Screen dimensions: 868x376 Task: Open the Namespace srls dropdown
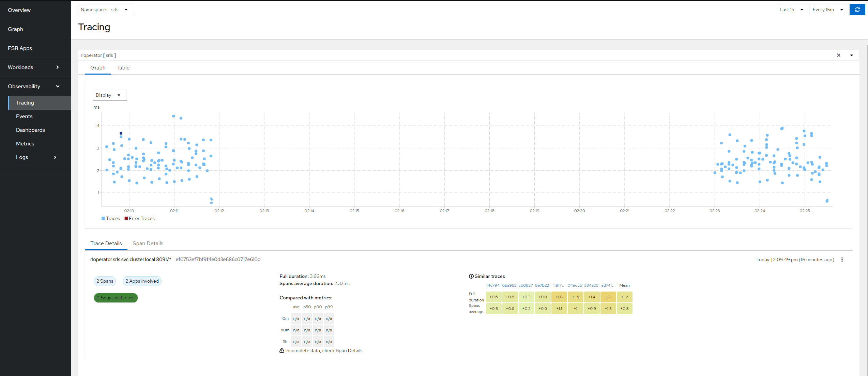[106, 10]
